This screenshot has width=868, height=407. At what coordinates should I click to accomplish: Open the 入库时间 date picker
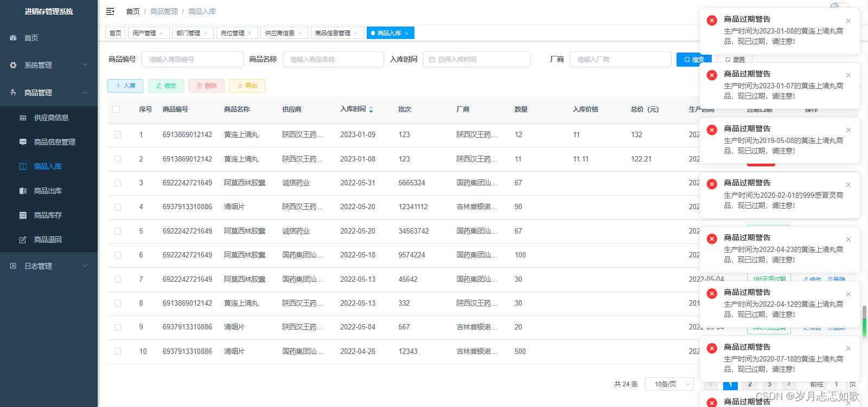click(477, 59)
